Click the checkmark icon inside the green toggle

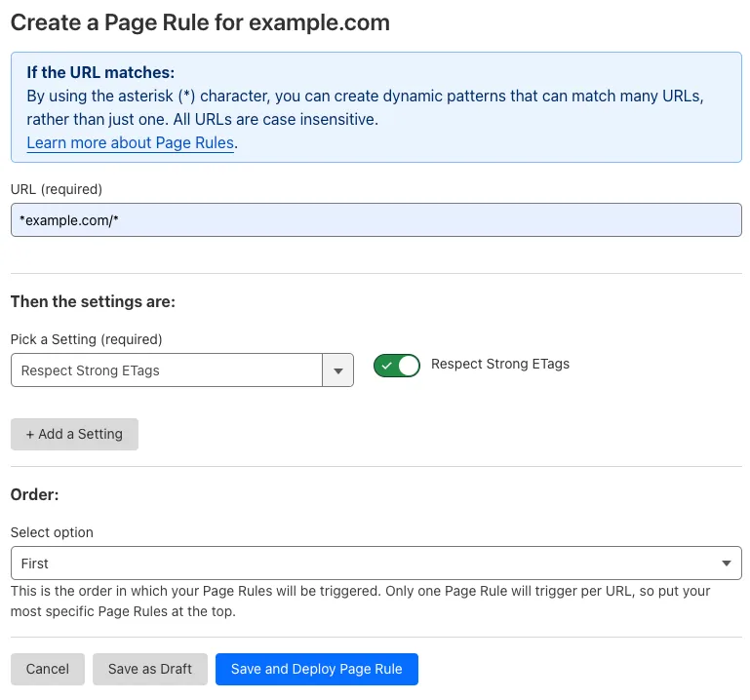pyautogui.click(x=386, y=366)
